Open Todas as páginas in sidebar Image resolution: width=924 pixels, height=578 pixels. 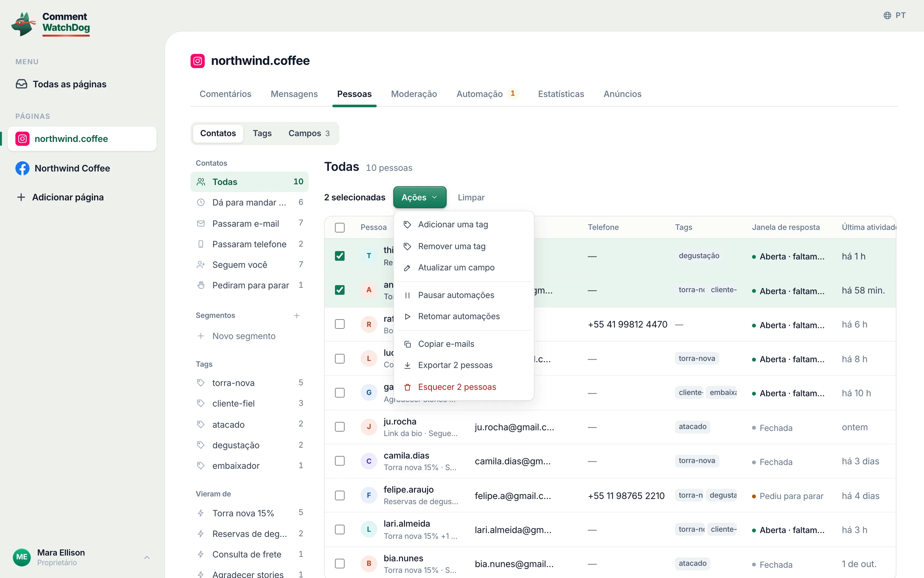pyautogui.click(x=82, y=84)
